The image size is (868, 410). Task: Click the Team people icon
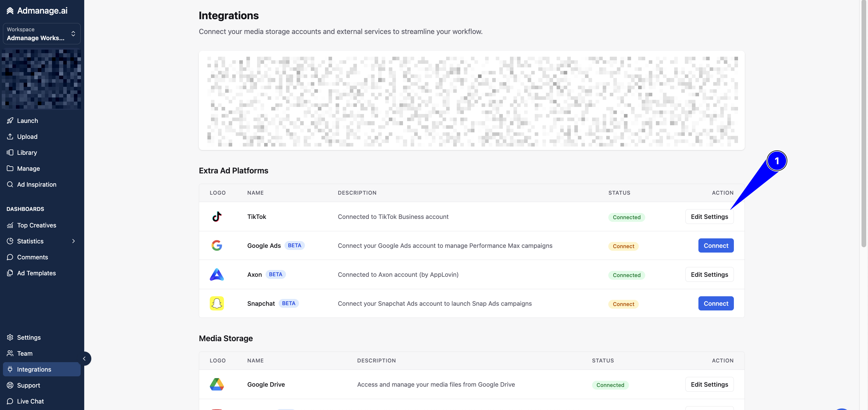coord(10,353)
